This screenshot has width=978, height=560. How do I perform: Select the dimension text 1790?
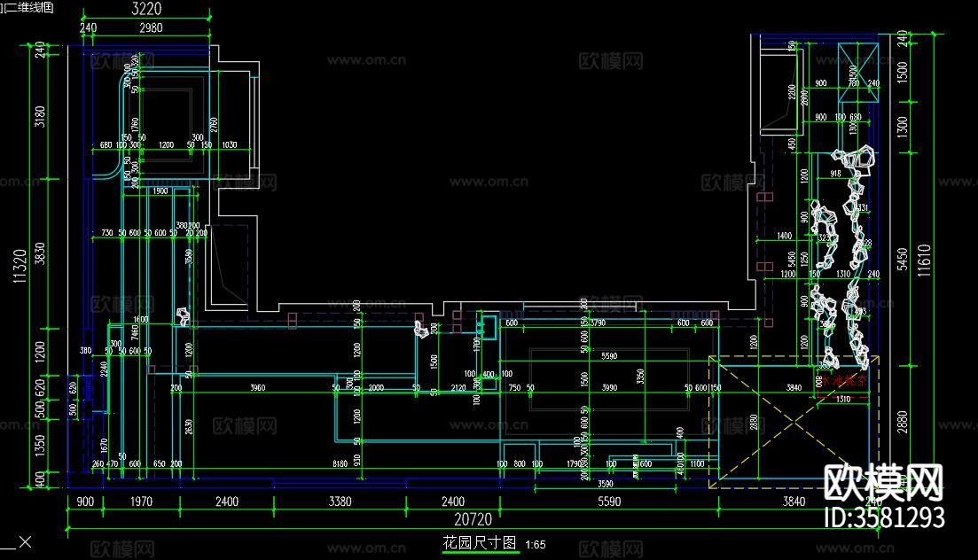574,464
